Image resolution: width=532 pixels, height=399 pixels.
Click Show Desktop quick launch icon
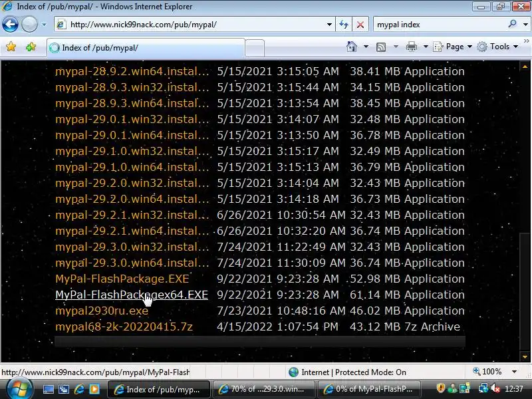point(48,389)
